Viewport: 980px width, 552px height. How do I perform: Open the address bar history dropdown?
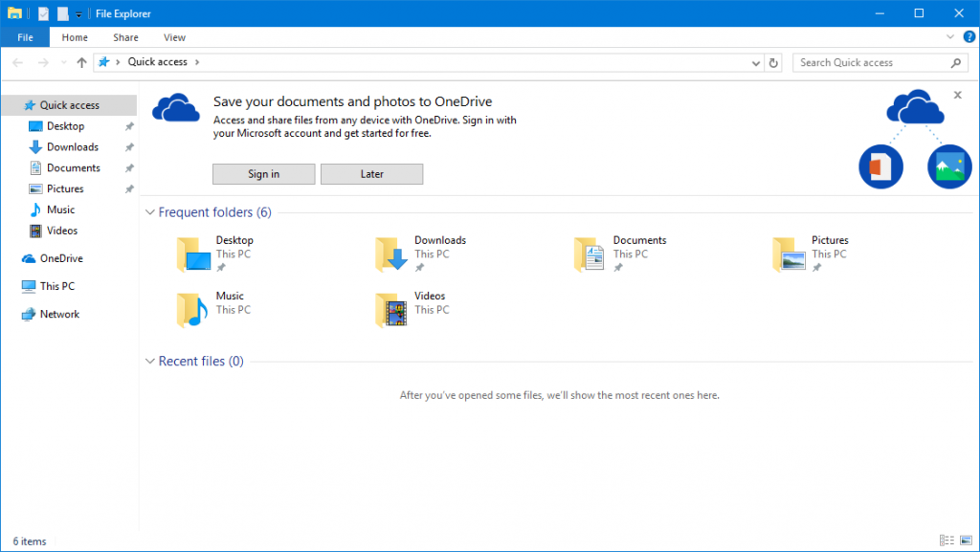pyautogui.click(x=756, y=61)
